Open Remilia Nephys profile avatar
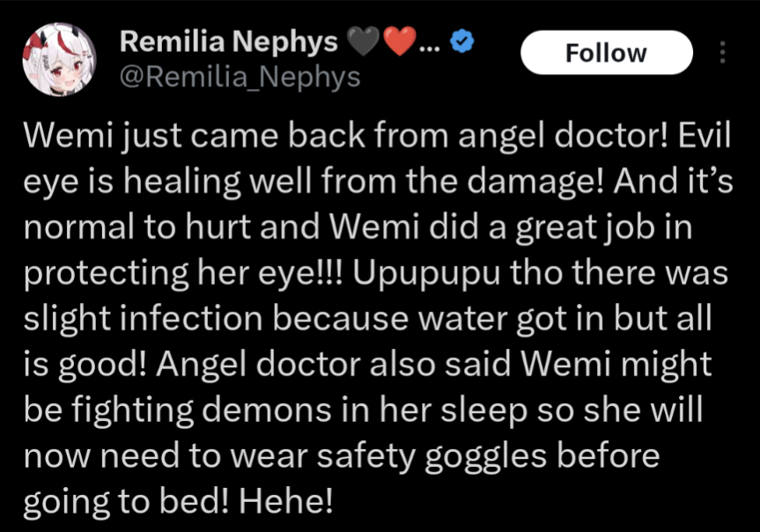The image size is (760, 532). pos(59,59)
